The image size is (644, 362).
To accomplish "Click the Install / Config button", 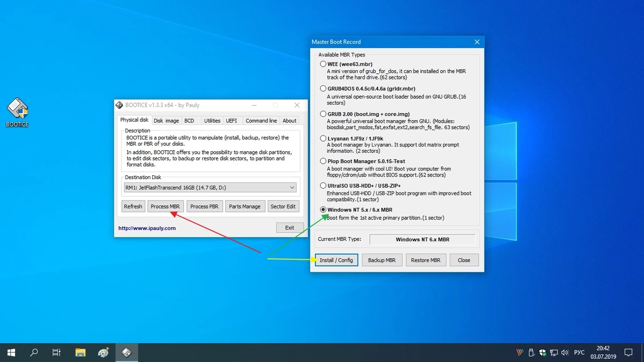I will click(336, 260).
